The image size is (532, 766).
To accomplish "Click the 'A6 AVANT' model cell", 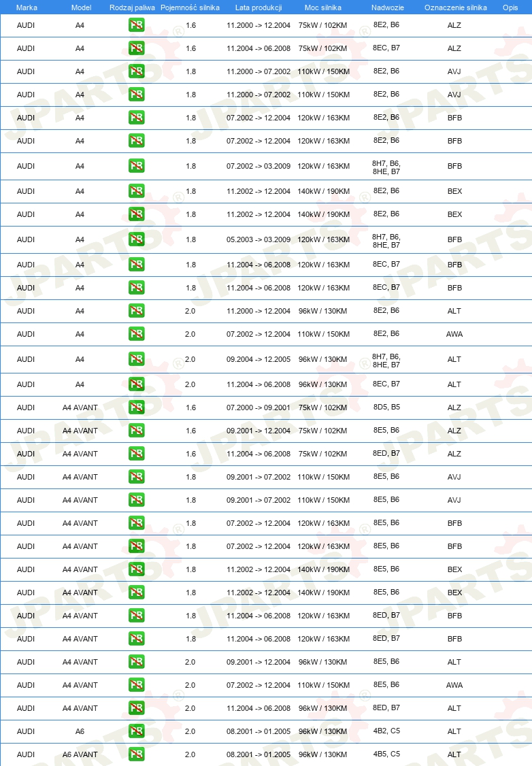I will (80, 754).
